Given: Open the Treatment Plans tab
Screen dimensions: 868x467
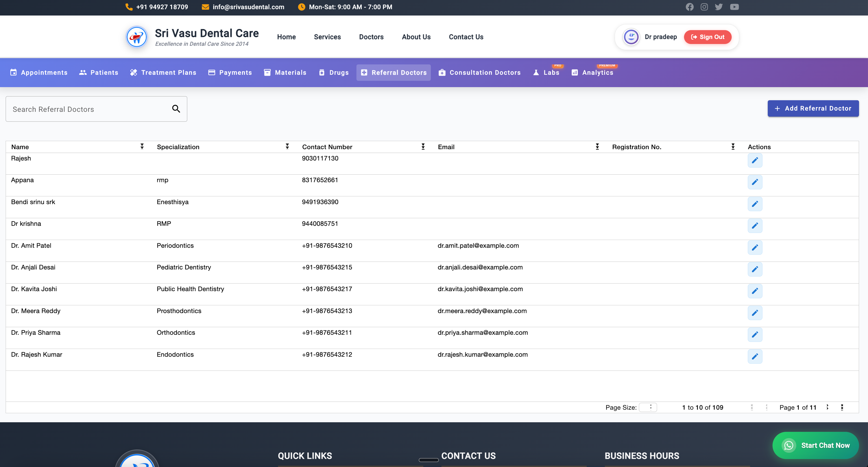Looking at the screenshot, I should [x=163, y=72].
